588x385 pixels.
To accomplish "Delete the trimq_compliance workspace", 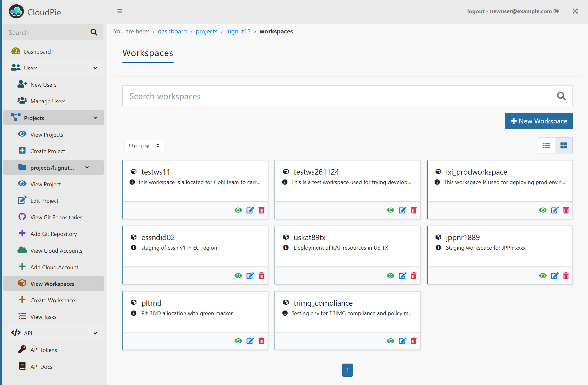I will (414, 341).
